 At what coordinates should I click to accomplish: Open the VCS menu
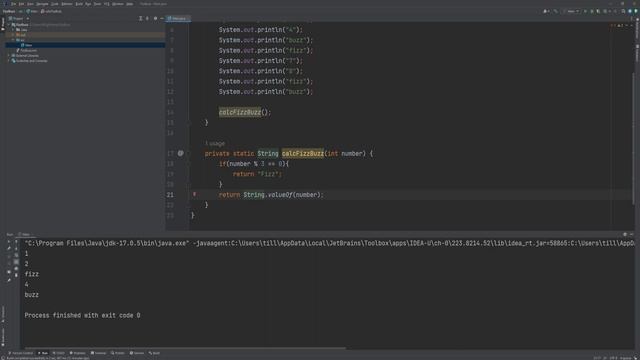point(107,4)
